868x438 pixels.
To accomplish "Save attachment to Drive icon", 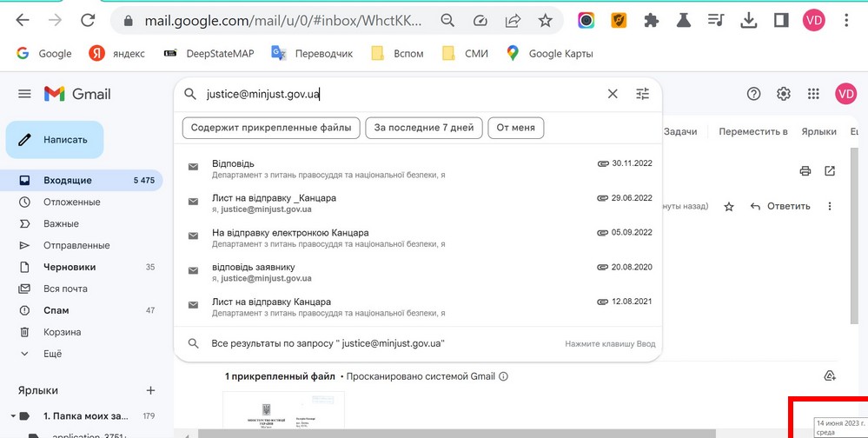I will pos(829,376).
